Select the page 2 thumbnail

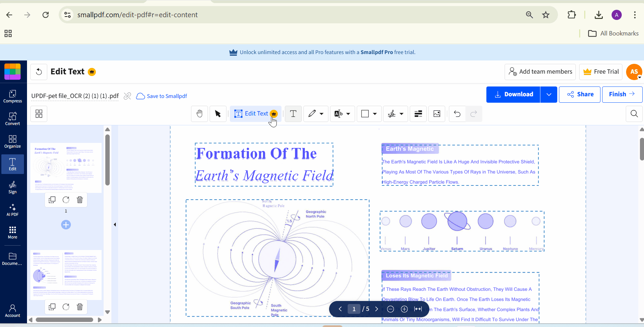tap(66, 275)
